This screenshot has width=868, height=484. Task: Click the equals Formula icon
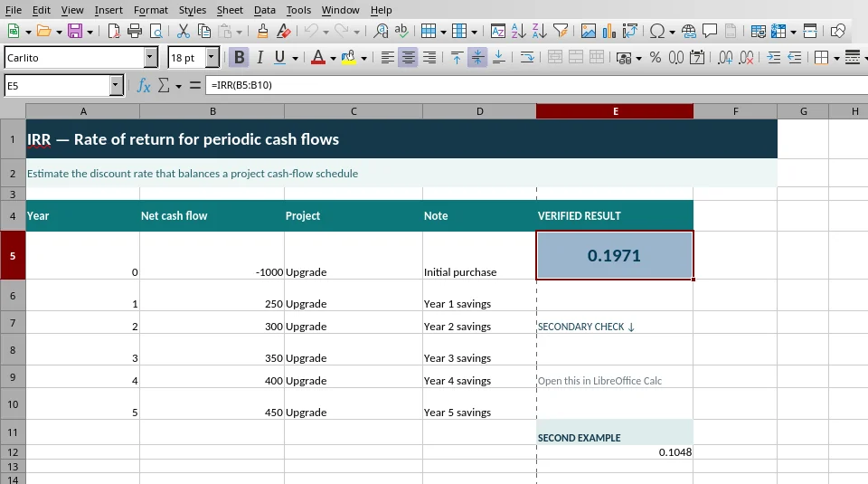[195, 85]
